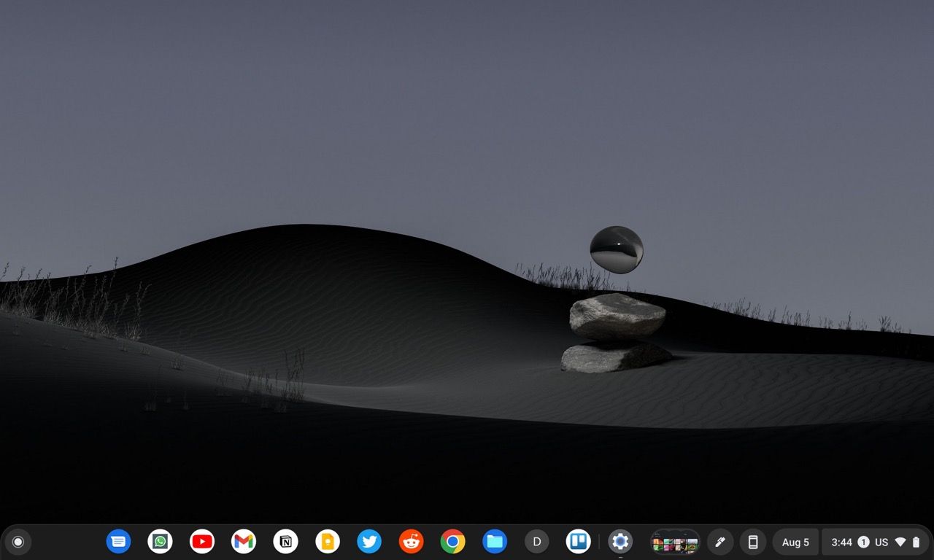Screen dimensions: 934x560
Task: Launch YouTube from the shelf
Action: click(202, 542)
